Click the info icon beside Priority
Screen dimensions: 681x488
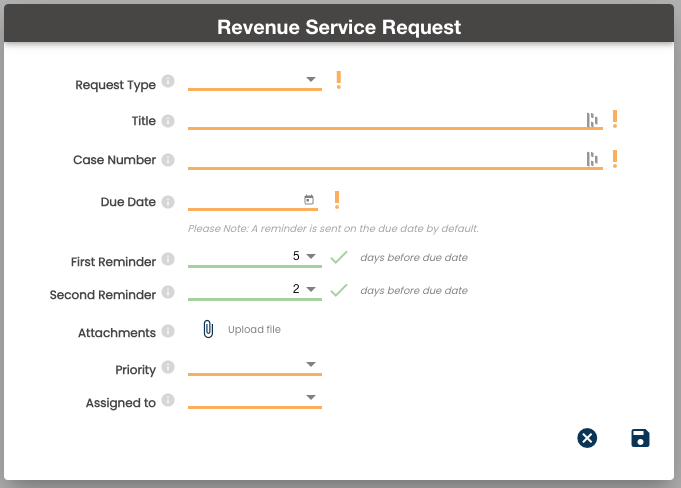point(168,367)
